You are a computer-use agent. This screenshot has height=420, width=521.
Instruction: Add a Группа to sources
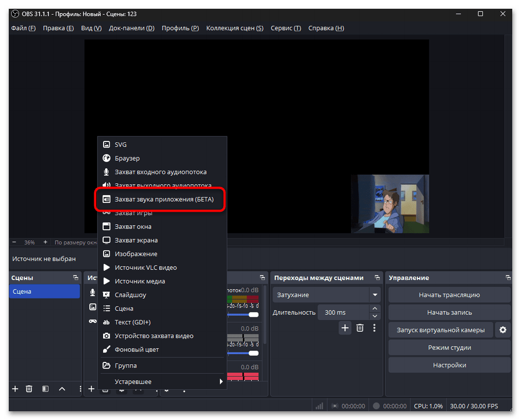162,366
